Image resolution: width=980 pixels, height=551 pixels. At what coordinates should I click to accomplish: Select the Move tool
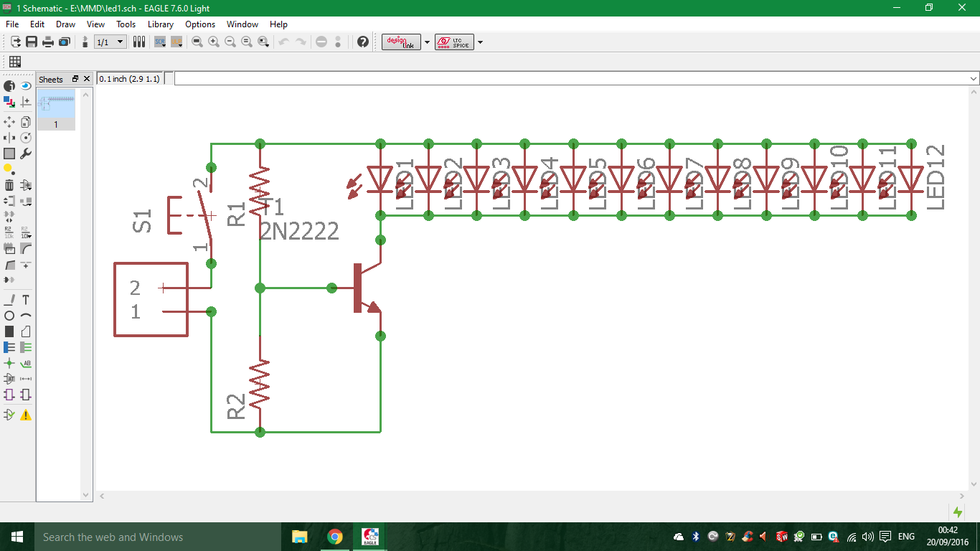point(9,122)
